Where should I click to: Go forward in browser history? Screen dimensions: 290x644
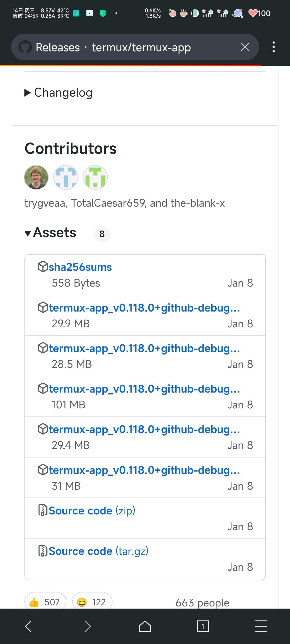[x=88, y=626]
